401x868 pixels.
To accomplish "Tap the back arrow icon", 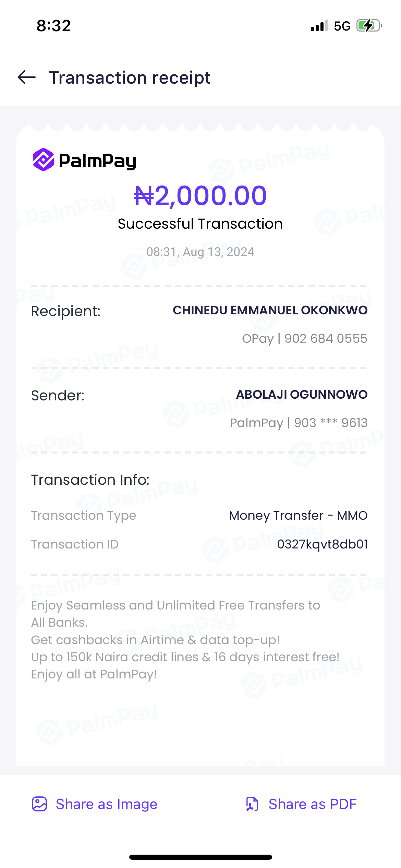I will click(27, 77).
